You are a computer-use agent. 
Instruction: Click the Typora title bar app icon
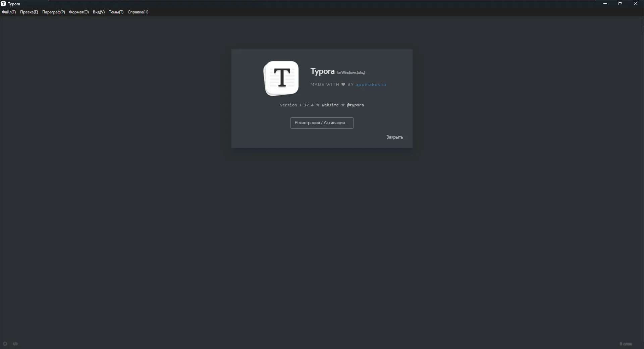pyautogui.click(x=3, y=4)
